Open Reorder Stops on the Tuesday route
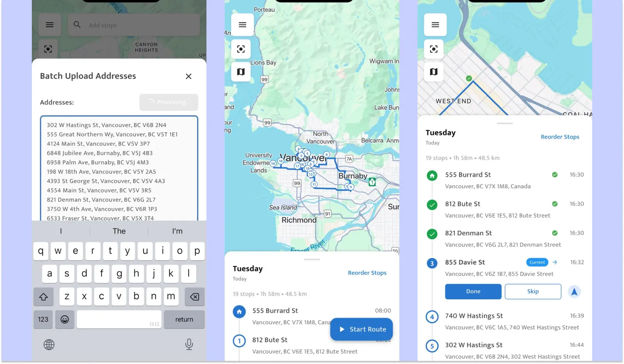 point(560,136)
